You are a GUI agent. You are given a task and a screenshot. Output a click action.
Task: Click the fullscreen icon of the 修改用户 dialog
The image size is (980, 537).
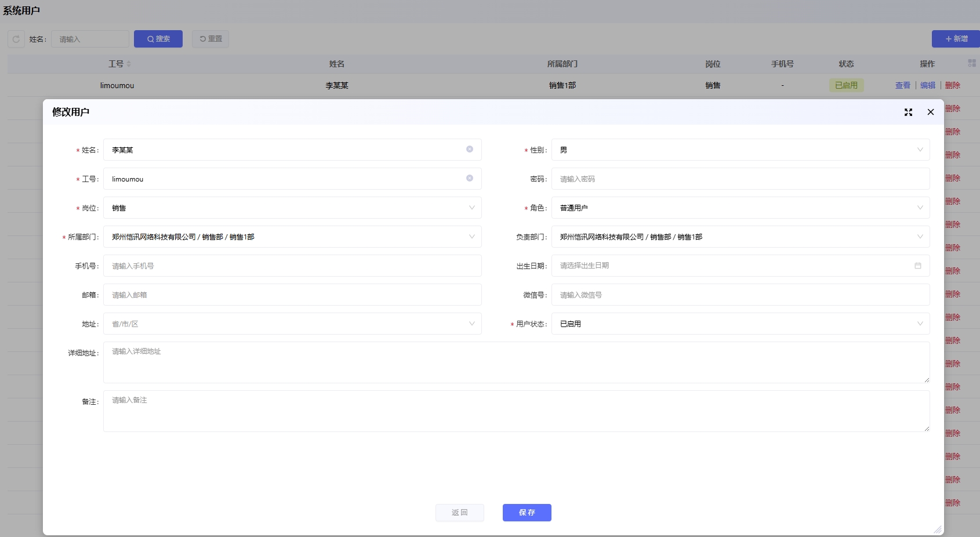pyautogui.click(x=908, y=113)
